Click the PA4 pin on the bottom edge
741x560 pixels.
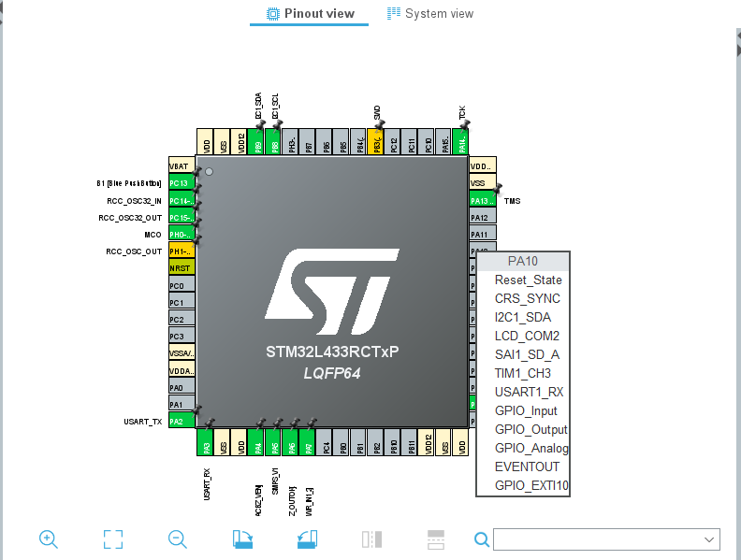(x=256, y=442)
